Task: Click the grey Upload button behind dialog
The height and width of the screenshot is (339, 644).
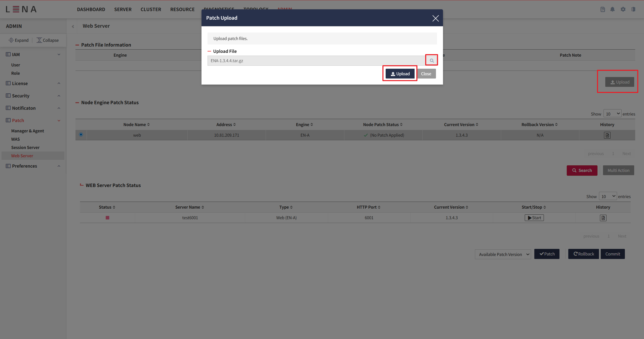Action: coord(620,82)
